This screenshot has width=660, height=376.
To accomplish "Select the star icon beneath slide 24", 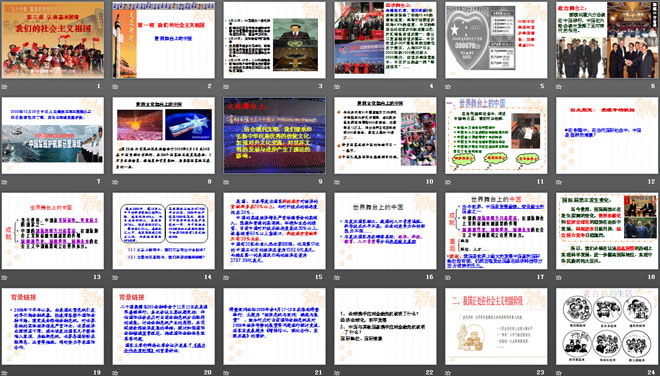I will 559,373.
